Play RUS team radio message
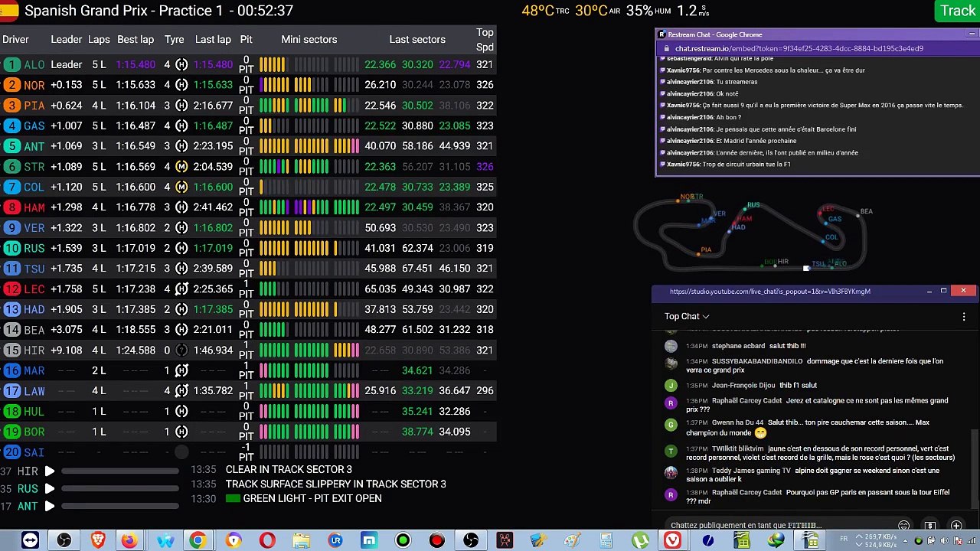980x551 pixels. click(50, 488)
